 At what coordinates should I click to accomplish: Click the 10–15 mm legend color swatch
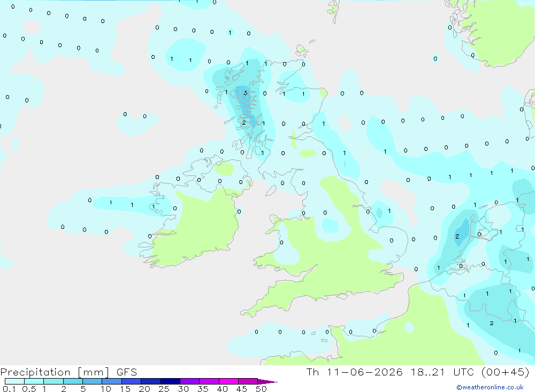[x=112, y=381]
